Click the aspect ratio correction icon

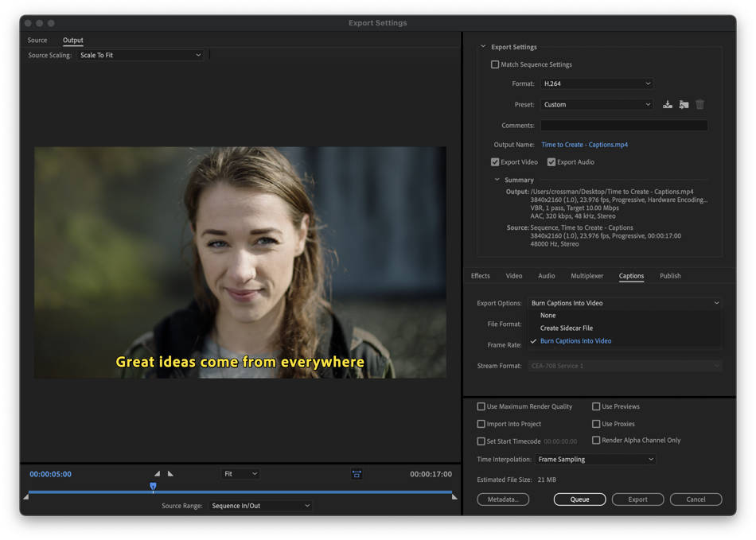(x=357, y=474)
